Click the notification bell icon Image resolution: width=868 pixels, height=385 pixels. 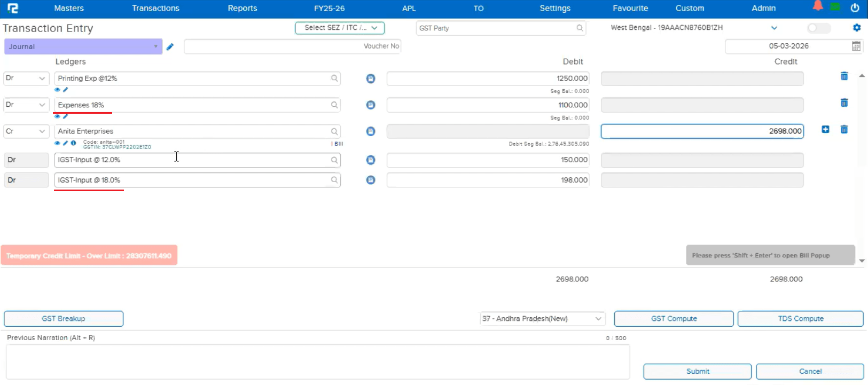(x=817, y=6)
